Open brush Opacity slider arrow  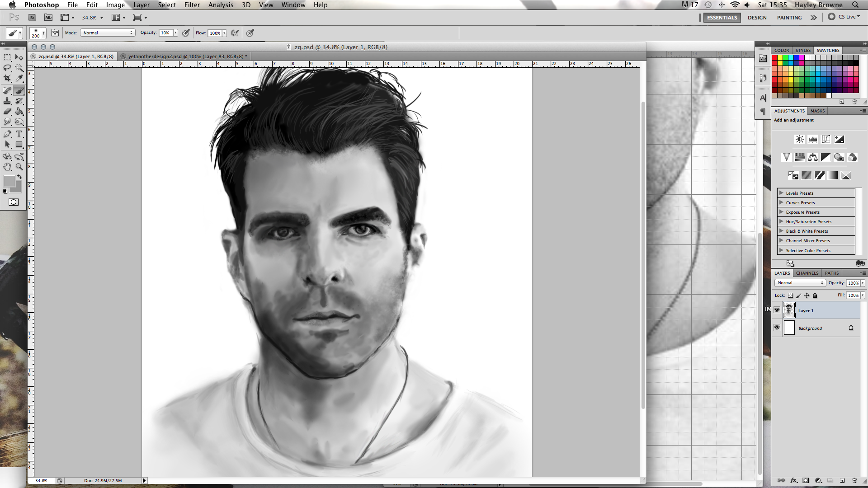click(175, 33)
